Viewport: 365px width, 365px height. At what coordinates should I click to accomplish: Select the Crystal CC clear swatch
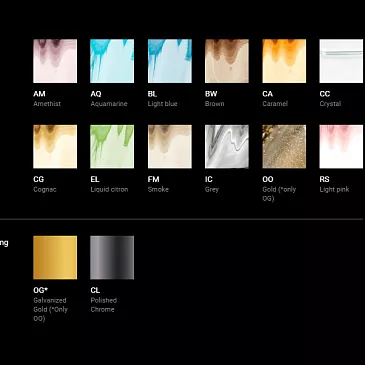pos(341,61)
